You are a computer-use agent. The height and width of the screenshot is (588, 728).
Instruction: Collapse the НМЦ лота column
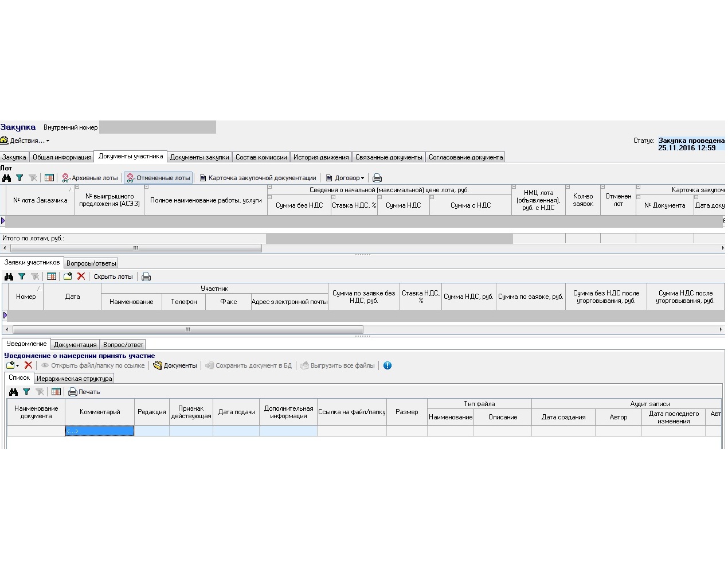coord(514,187)
